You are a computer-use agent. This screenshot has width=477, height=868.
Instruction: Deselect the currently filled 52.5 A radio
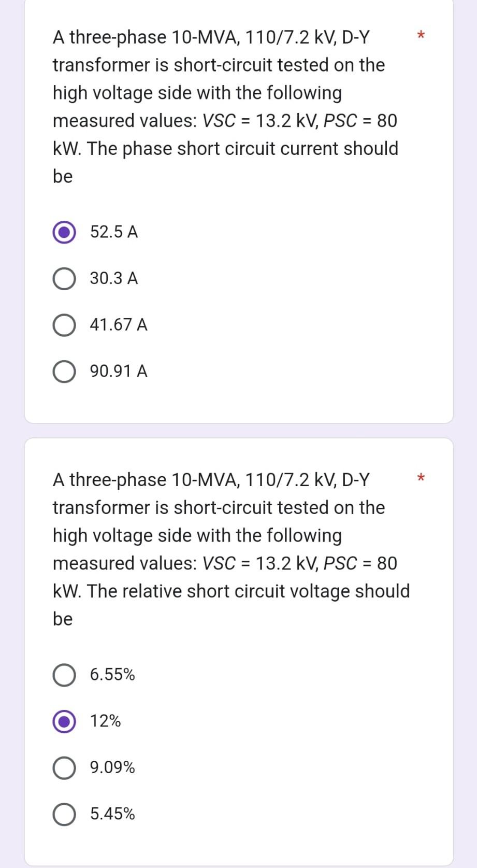pos(64,233)
